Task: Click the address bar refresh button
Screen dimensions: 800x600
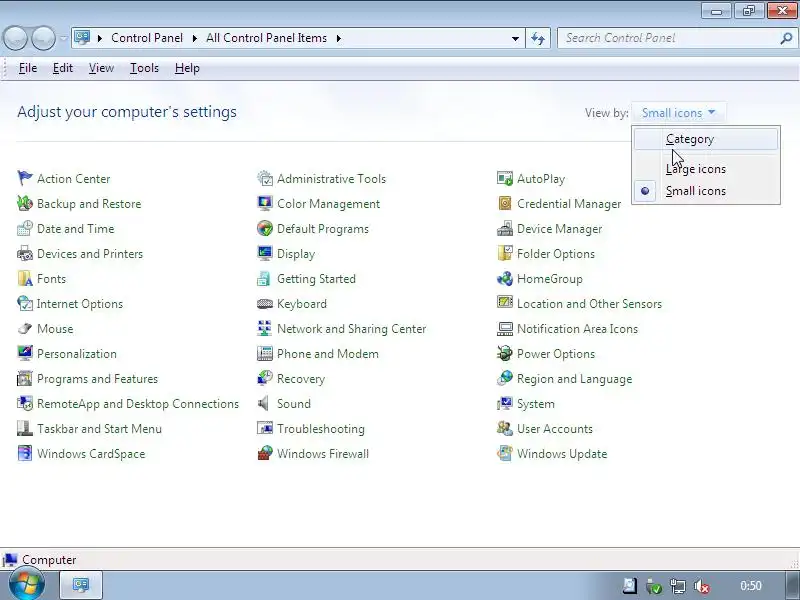Action: (538, 38)
